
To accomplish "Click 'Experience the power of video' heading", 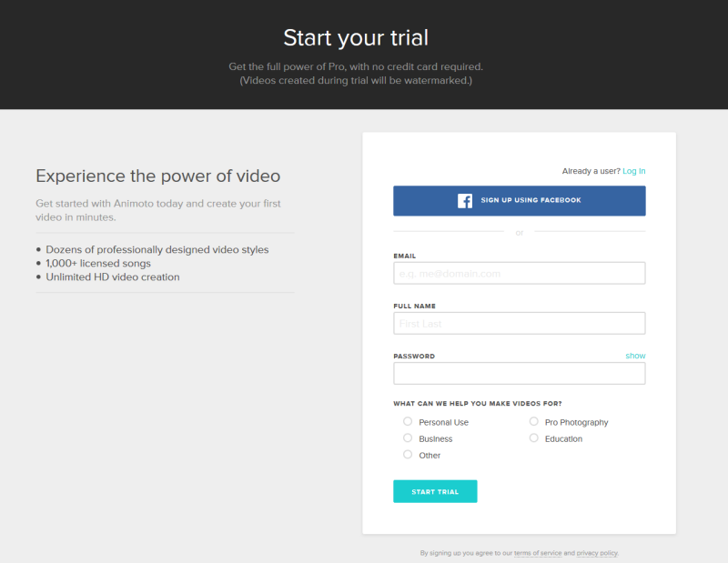I will [157, 176].
